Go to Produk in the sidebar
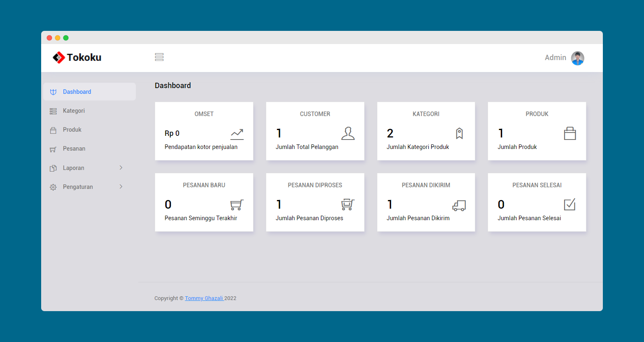Screen dimensions: 644x342 point(72,130)
